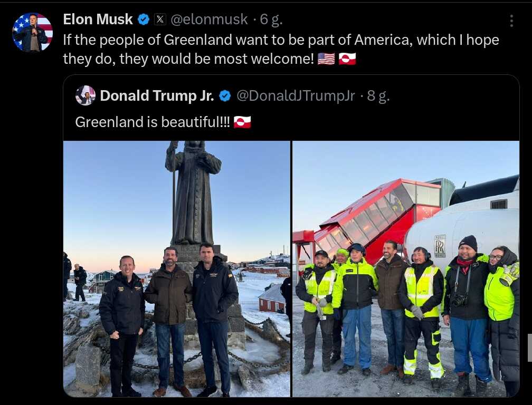Open the @DonaldJTrumpJr handle link

[x=296, y=96]
